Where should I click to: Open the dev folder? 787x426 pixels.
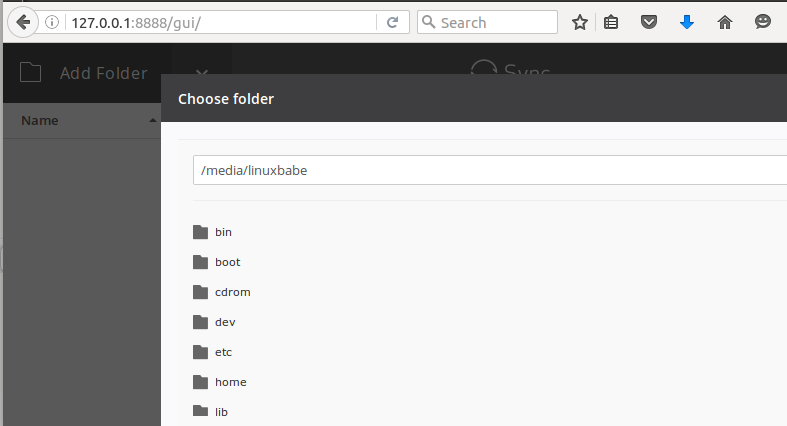[225, 322]
